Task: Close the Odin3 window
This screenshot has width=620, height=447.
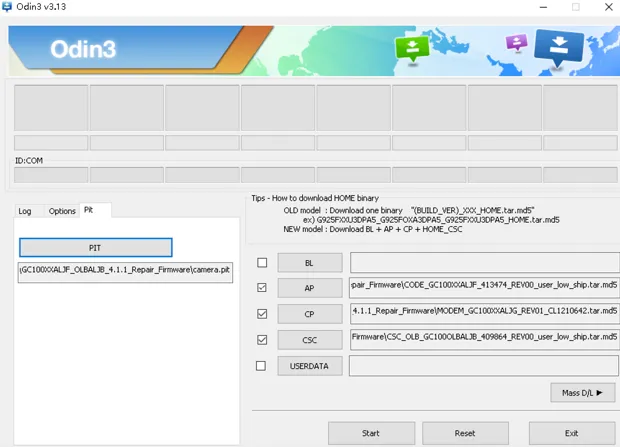Action: pyautogui.click(x=609, y=7)
